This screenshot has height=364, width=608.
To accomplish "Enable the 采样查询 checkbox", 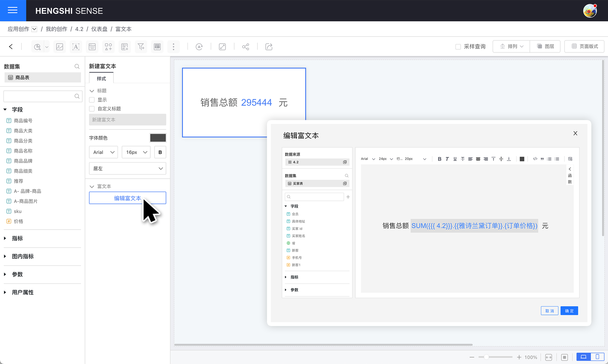I will pos(458,47).
